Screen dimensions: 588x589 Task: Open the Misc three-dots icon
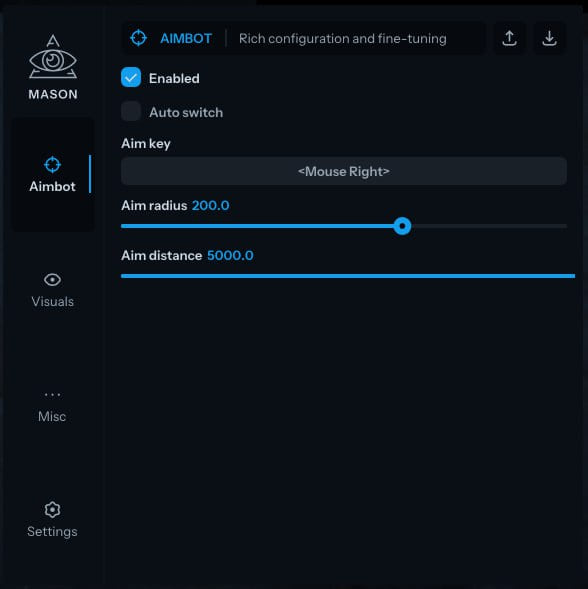click(x=52, y=394)
